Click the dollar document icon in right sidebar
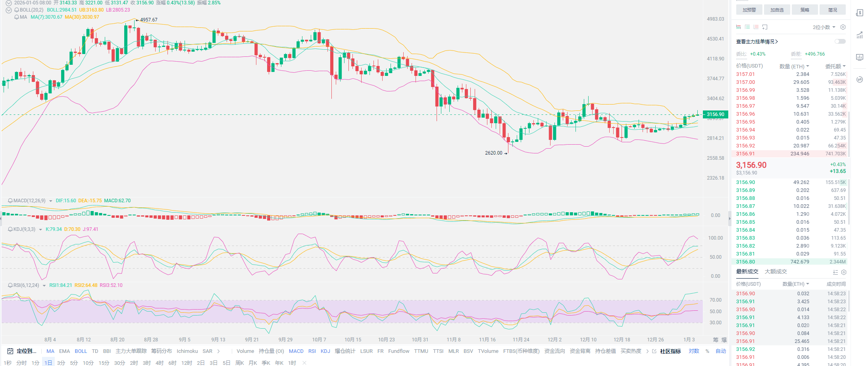The image size is (868, 366). click(859, 13)
